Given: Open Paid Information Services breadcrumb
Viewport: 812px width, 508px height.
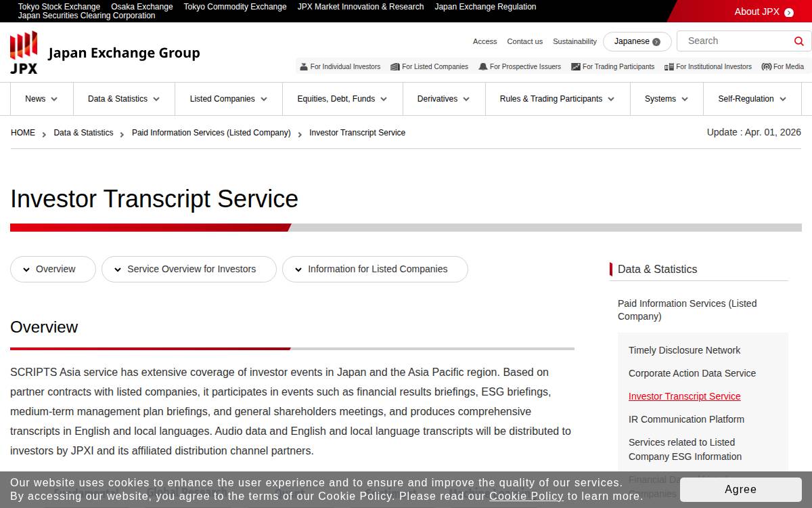Looking at the screenshot, I should tap(211, 133).
